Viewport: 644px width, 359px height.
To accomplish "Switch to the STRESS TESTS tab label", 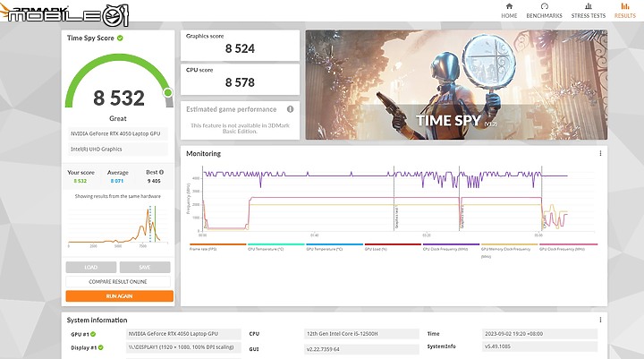I will 589,15.
